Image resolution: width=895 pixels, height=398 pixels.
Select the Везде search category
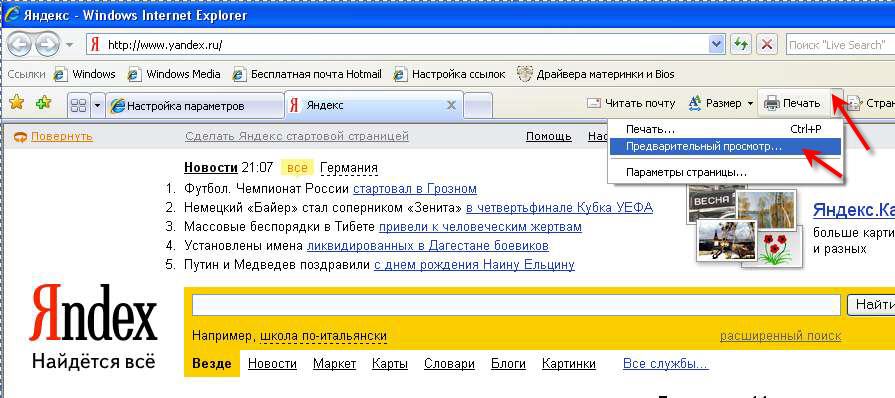pyautogui.click(x=212, y=364)
